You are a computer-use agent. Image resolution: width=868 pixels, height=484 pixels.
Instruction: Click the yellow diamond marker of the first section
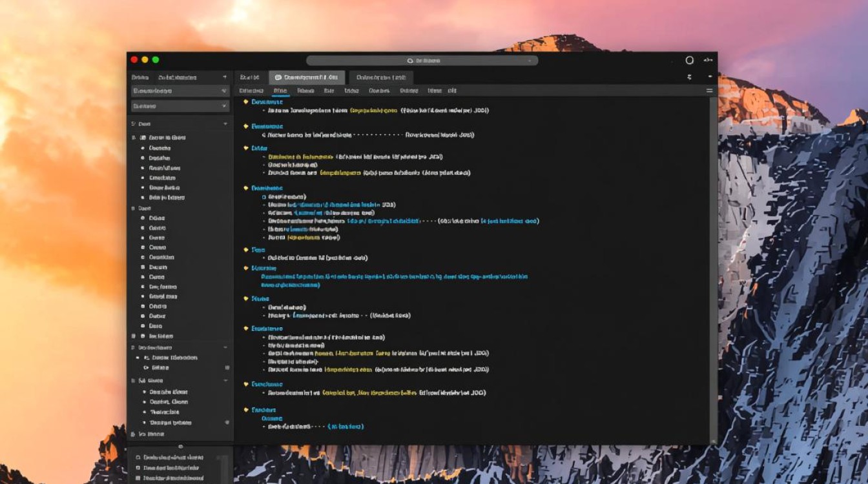point(245,102)
